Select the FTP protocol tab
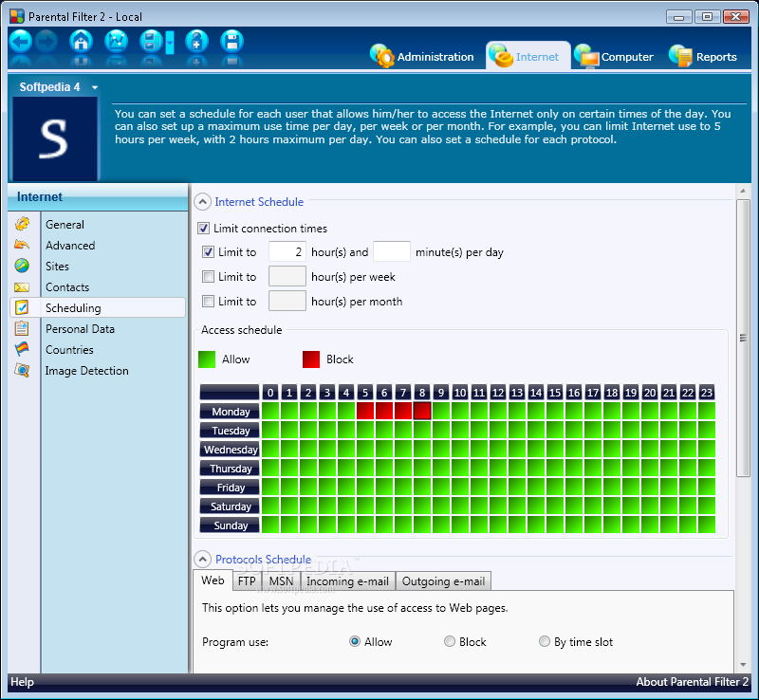The image size is (759, 700). coord(247,580)
